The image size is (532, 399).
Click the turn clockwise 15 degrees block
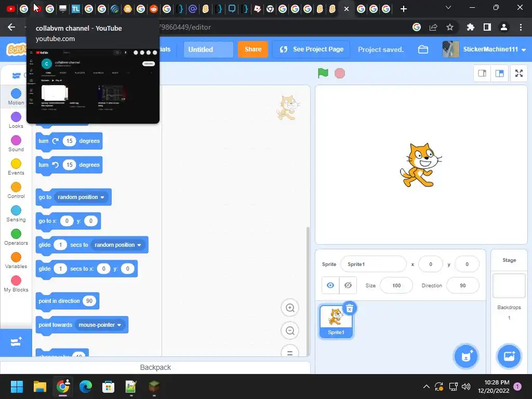[69, 141]
